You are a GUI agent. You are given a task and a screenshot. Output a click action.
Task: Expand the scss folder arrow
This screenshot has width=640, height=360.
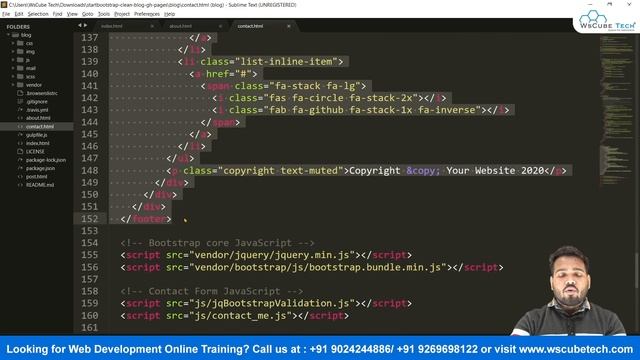tap(13, 76)
